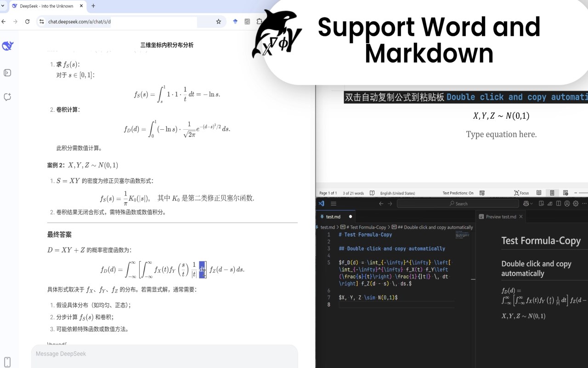Open VS Code title bar more actions
588x368 pixels.
point(584,203)
